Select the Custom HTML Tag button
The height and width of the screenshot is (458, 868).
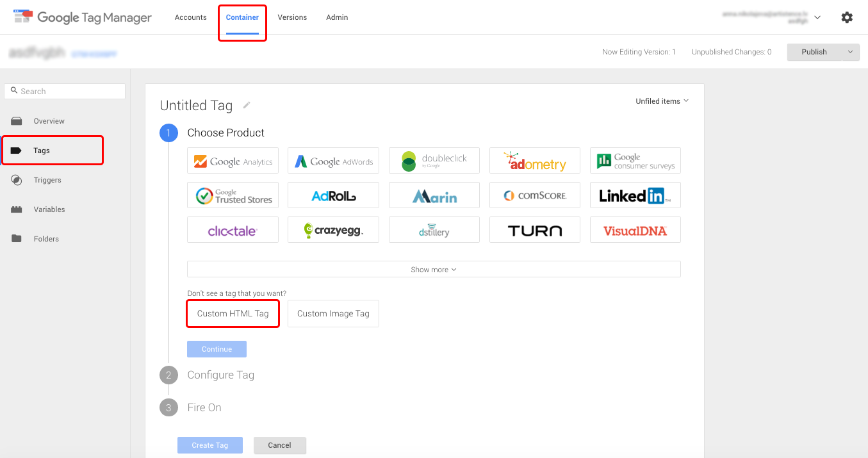[233, 314]
